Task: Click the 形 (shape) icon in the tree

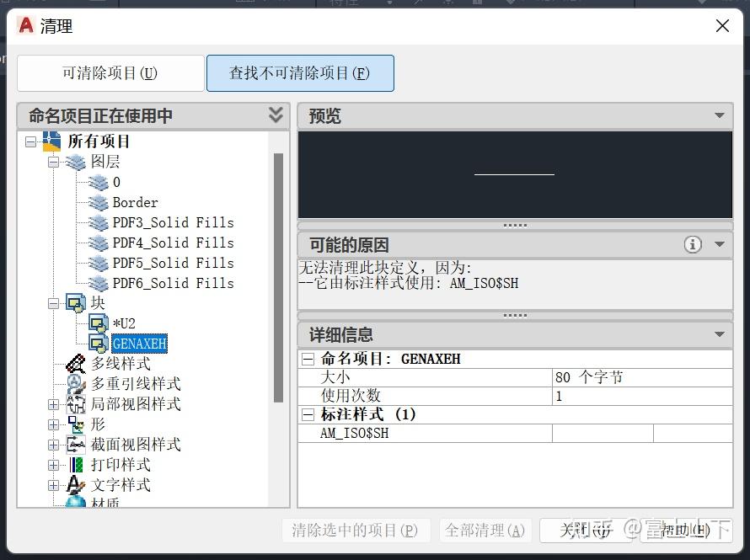Action: pyautogui.click(x=75, y=424)
